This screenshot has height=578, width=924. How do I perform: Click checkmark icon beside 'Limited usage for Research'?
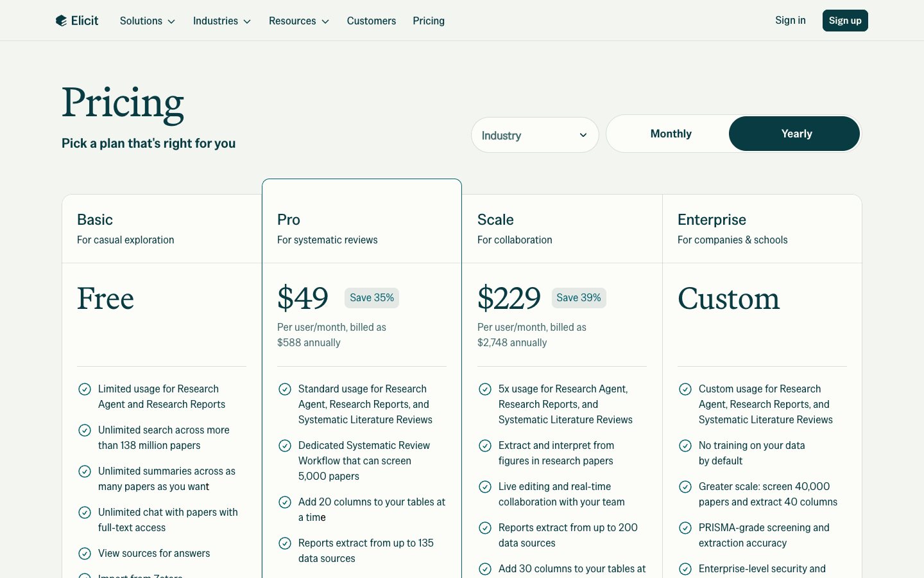(x=84, y=389)
